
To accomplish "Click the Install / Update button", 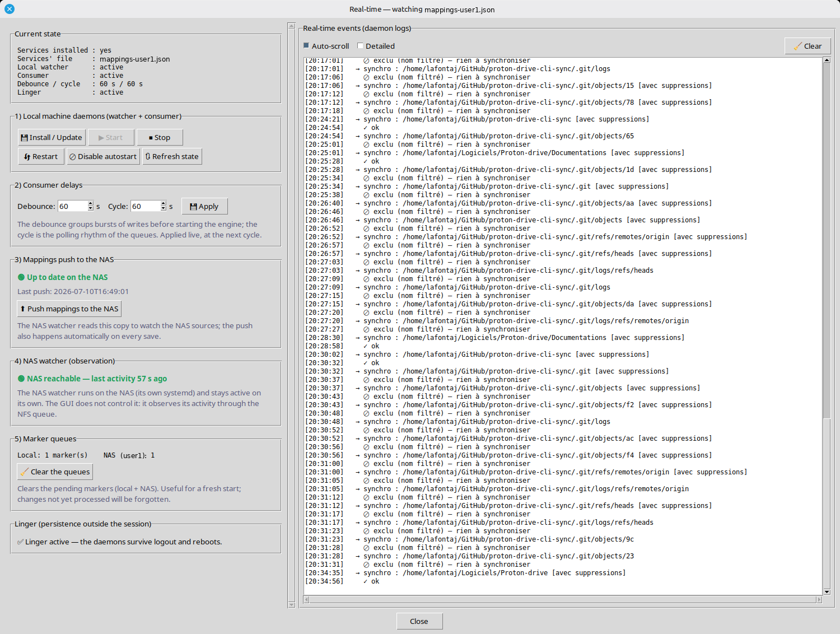I will pos(52,137).
